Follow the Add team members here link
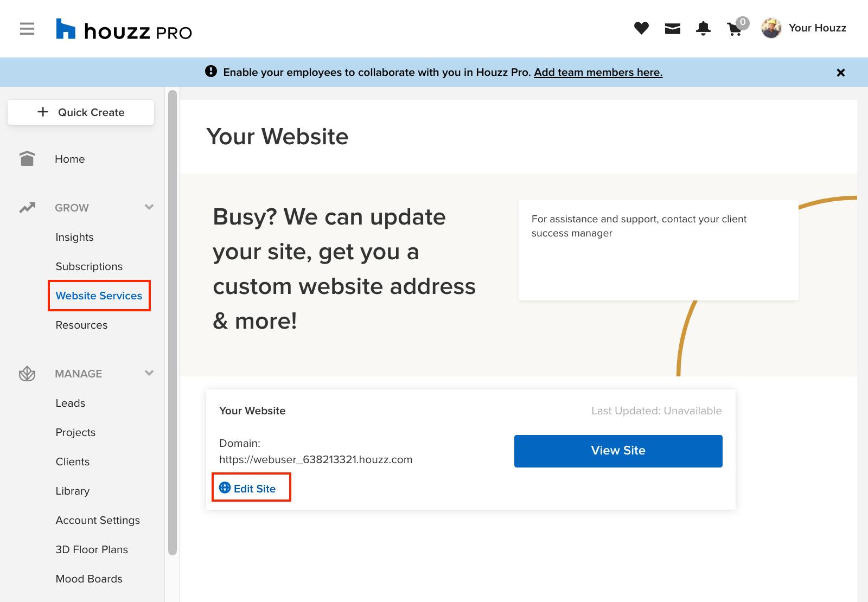 598,72
